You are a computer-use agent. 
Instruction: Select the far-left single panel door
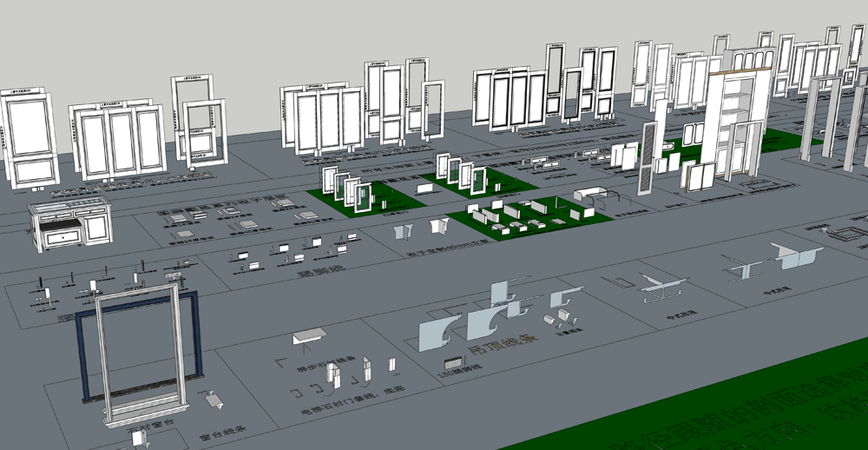click(29, 139)
